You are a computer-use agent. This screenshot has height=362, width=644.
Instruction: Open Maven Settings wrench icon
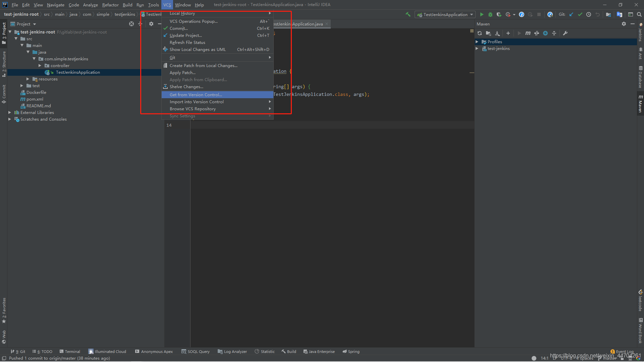pos(565,33)
